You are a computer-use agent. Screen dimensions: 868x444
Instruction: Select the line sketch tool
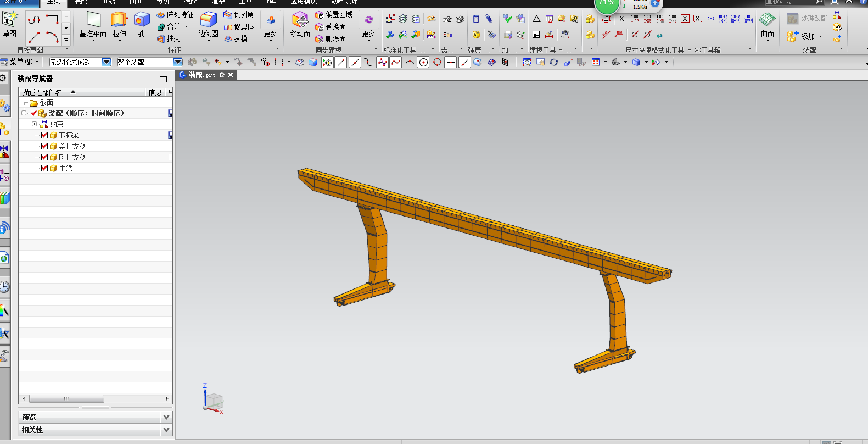pyautogui.click(x=34, y=37)
